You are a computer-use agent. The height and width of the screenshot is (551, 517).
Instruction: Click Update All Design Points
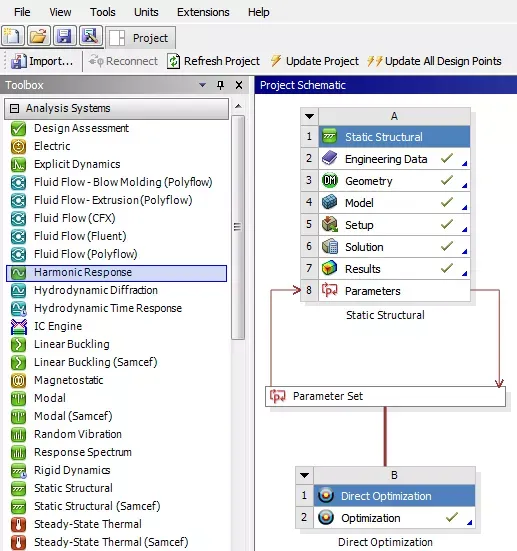tap(434, 61)
